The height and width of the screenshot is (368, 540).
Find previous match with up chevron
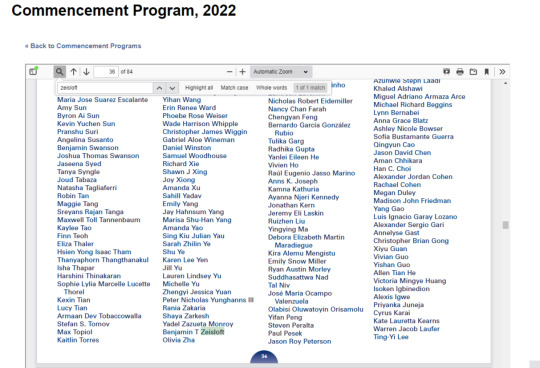159,88
